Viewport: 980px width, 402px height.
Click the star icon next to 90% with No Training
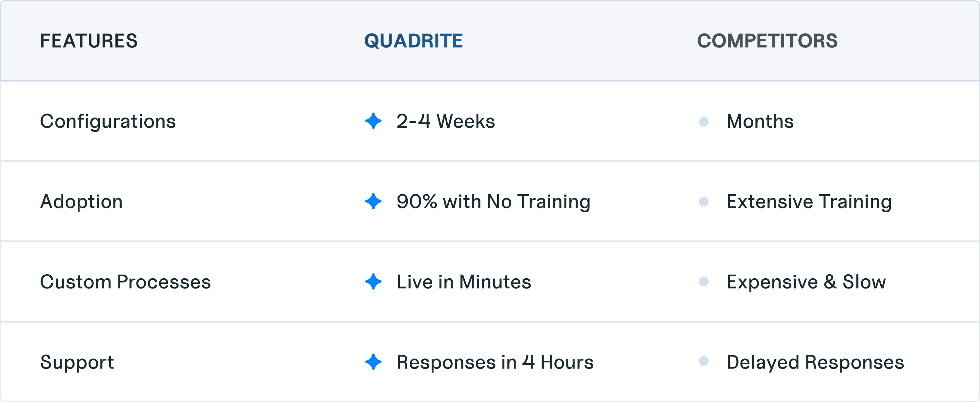[x=373, y=201]
